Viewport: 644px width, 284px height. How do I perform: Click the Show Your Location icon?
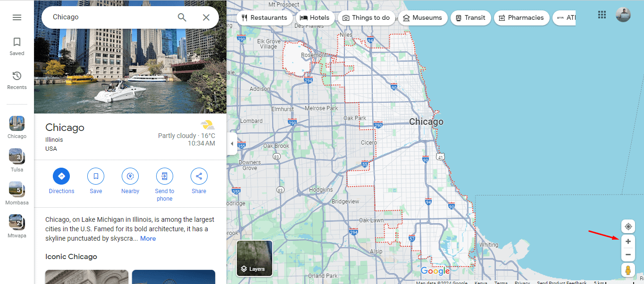point(628,227)
